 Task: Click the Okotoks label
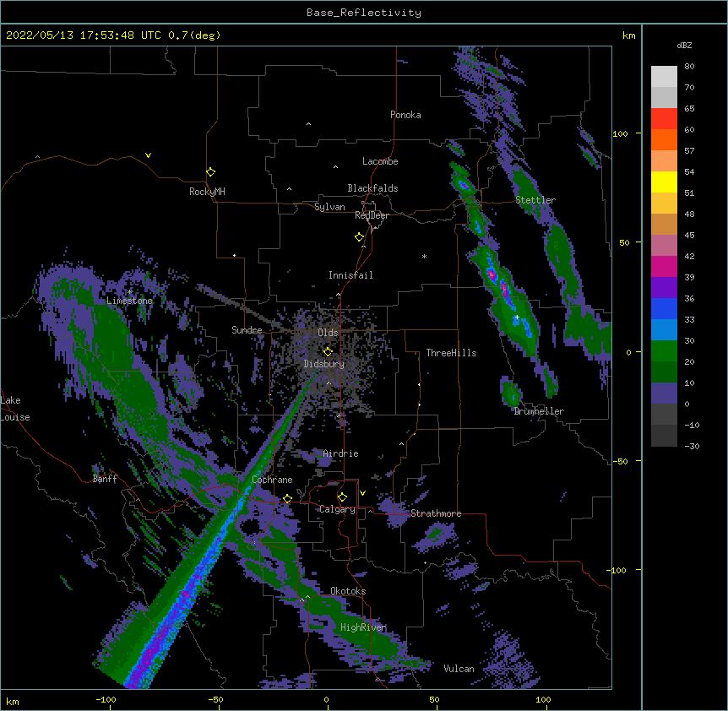348,591
